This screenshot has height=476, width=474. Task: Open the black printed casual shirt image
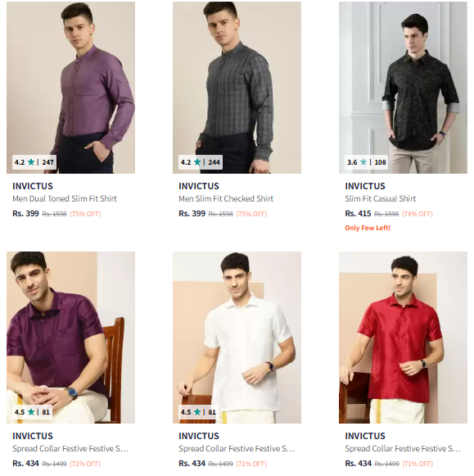pyautogui.click(x=403, y=88)
